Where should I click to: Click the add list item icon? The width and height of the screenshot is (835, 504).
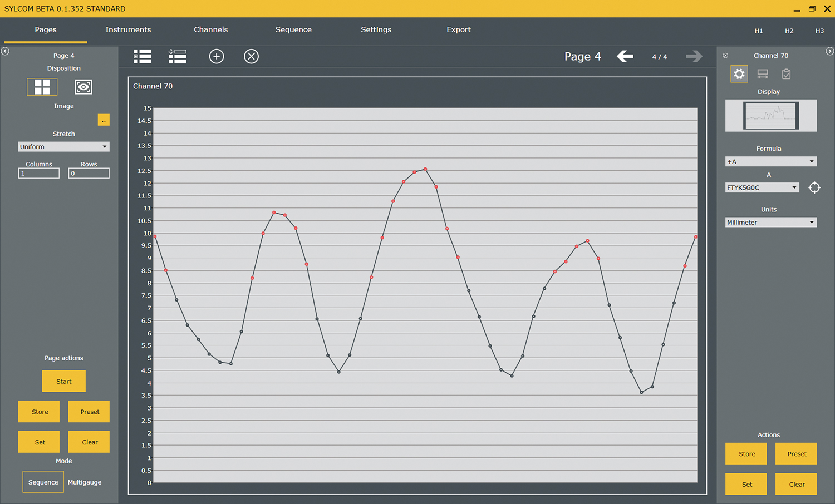[x=178, y=56]
